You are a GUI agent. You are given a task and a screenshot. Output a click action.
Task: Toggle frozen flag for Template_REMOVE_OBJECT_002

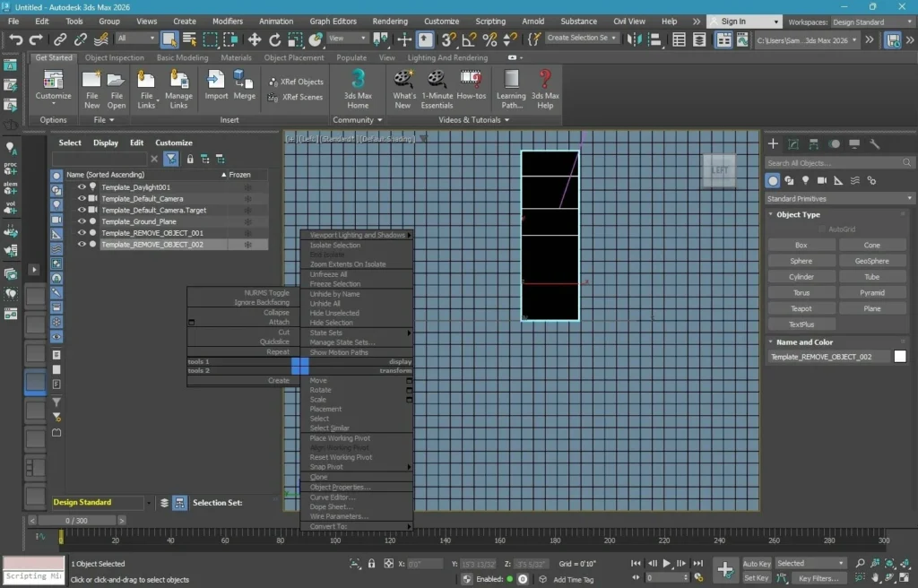247,244
